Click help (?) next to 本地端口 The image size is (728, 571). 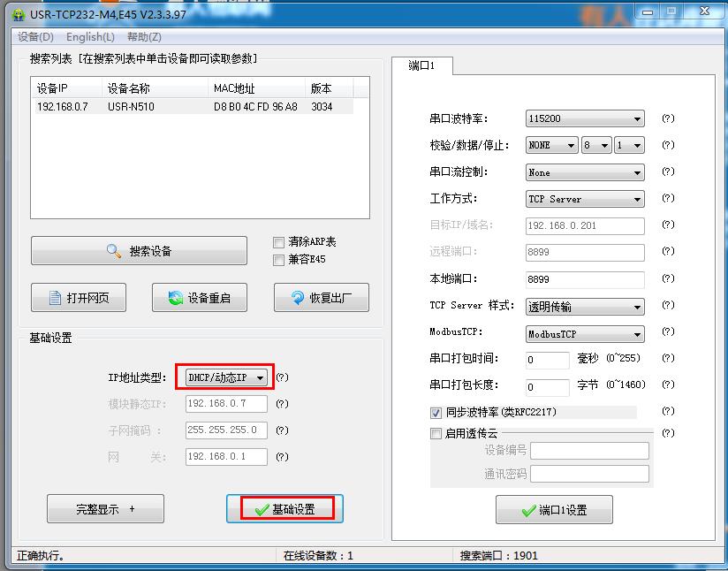click(668, 278)
